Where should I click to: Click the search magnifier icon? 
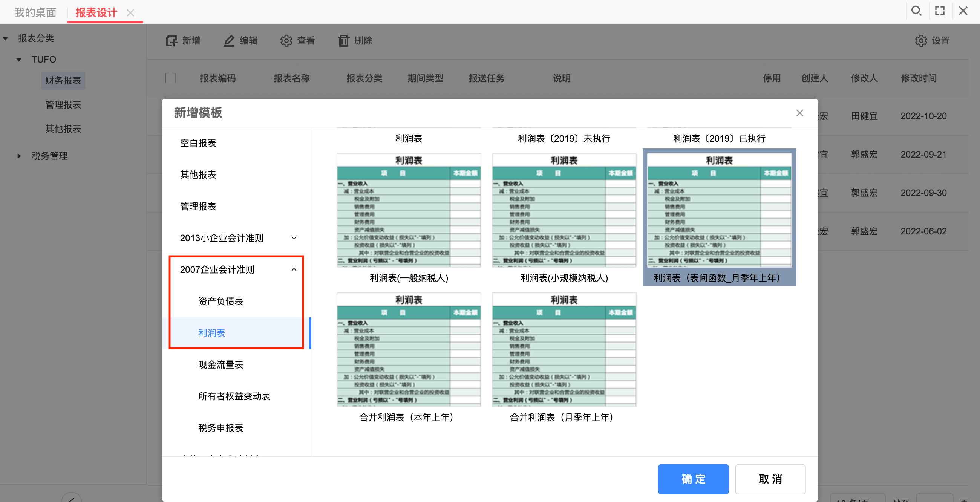tap(916, 11)
